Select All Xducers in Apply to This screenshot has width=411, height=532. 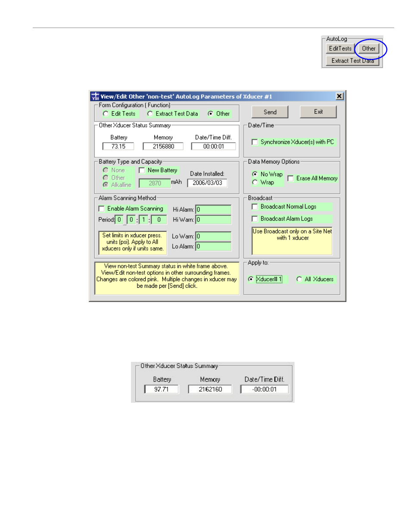click(x=299, y=279)
